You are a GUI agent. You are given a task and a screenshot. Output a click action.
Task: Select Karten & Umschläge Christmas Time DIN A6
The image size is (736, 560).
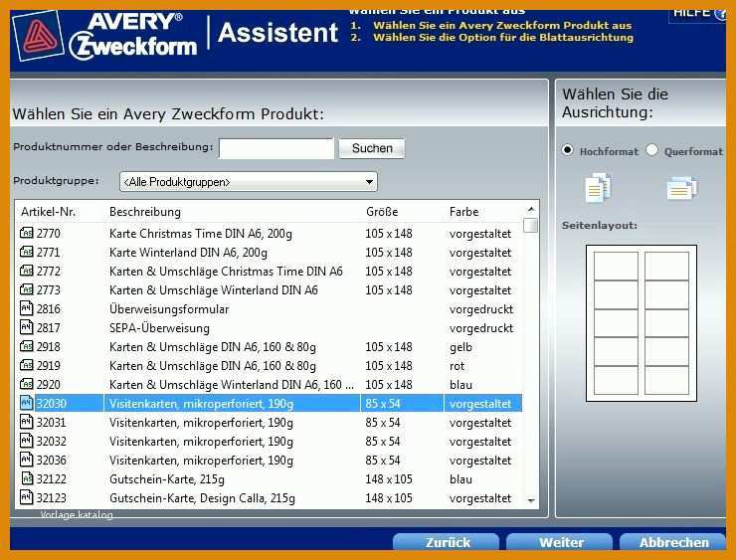[x=226, y=271]
